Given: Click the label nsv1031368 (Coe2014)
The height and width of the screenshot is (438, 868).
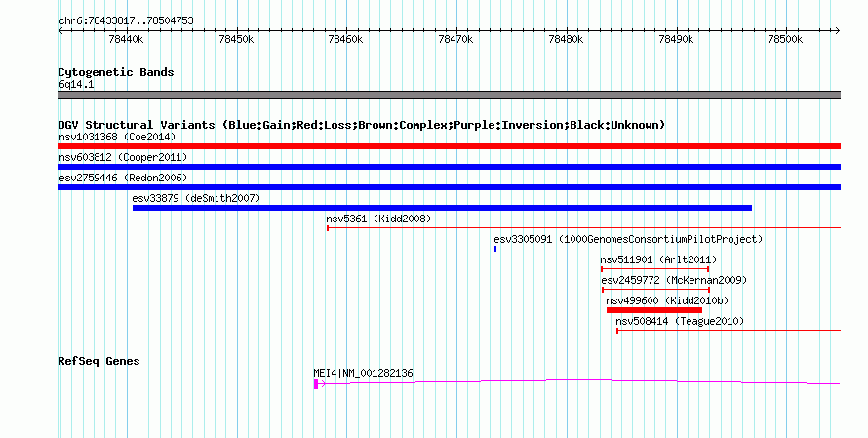Looking at the screenshot, I should [x=117, y=137].
